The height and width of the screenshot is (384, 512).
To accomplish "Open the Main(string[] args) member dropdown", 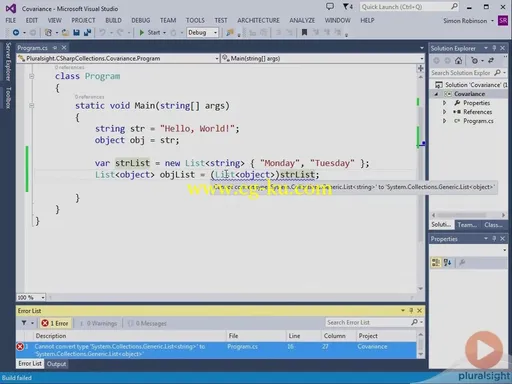I will click(322, 59).
